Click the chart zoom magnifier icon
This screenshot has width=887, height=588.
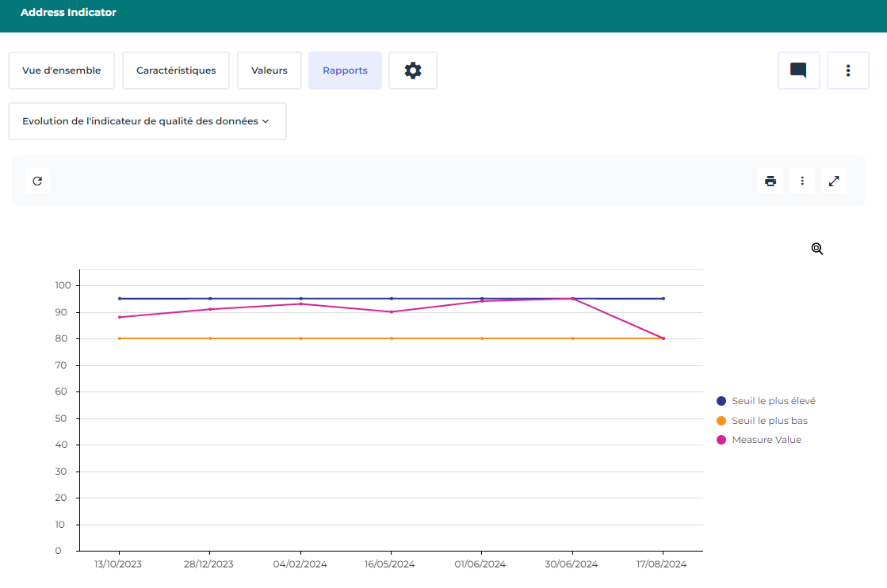click(817, 249)
